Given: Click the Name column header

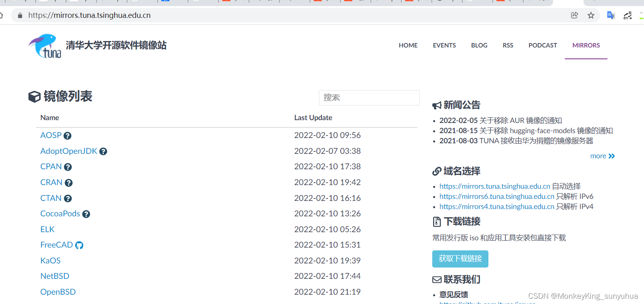Looking at the screenshot, I should (x=50, y=118).
